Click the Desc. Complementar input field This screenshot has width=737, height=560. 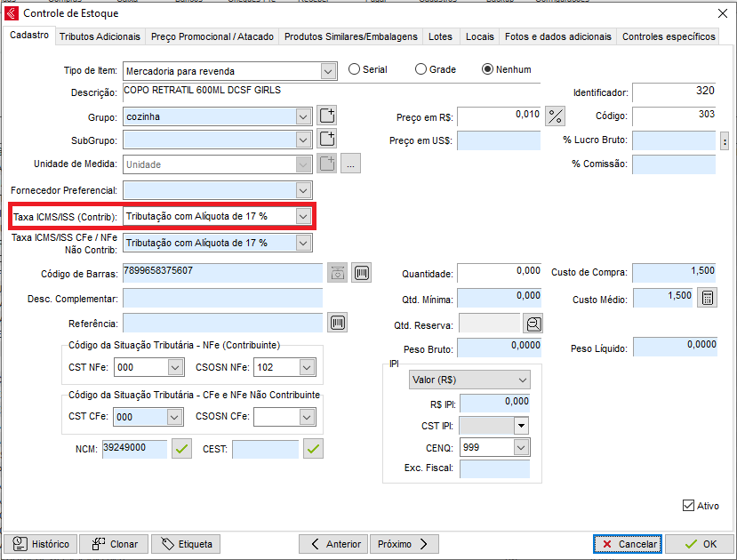(222, 298)
